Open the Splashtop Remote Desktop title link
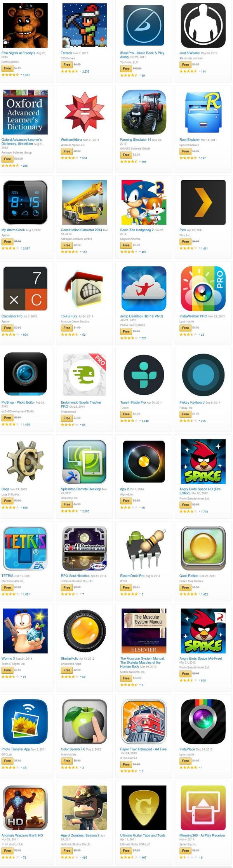Screen dimensions: 233x868 pos(81,489)
